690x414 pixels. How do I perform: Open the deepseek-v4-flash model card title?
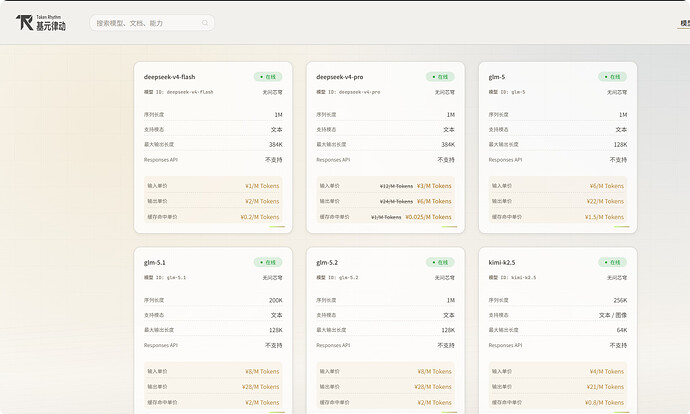click(169, 77)
